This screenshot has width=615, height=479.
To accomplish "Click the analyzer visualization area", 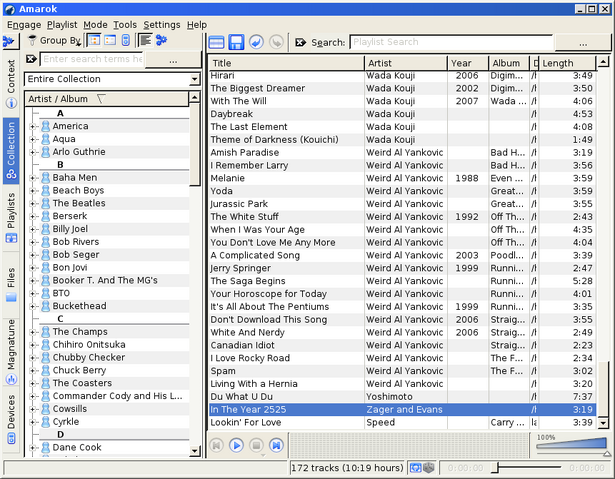I will 408,445.
